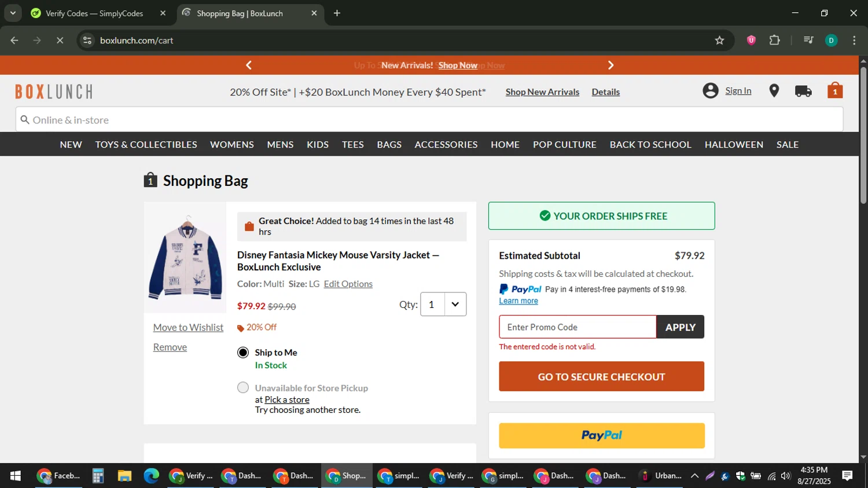The width and height of the screenshot is (868, 488).
Task: Click Move to Wishlist link
Action: (x=188, y=328)
